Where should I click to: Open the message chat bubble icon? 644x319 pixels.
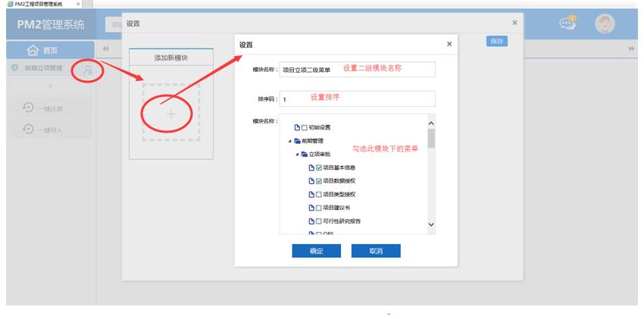pos(567,23)
